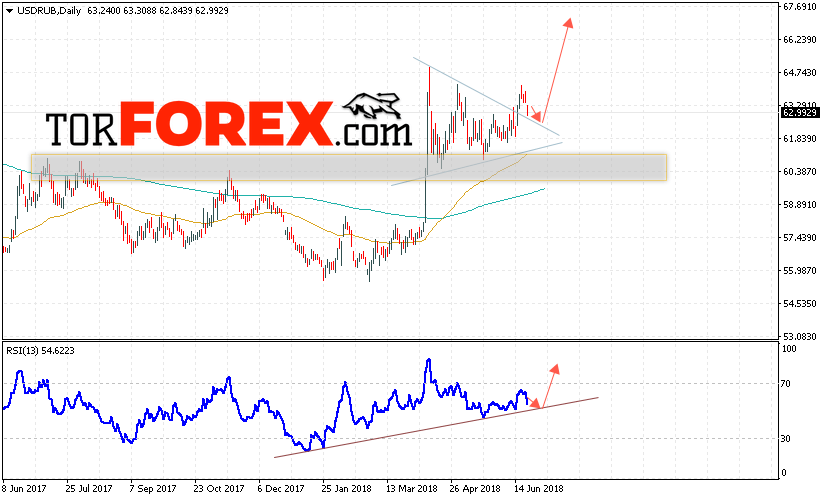Screen dimensions: 821x500
Task: Click the 67.6910 price scale label
Action: pyautogui.click(x=800, y=7)
